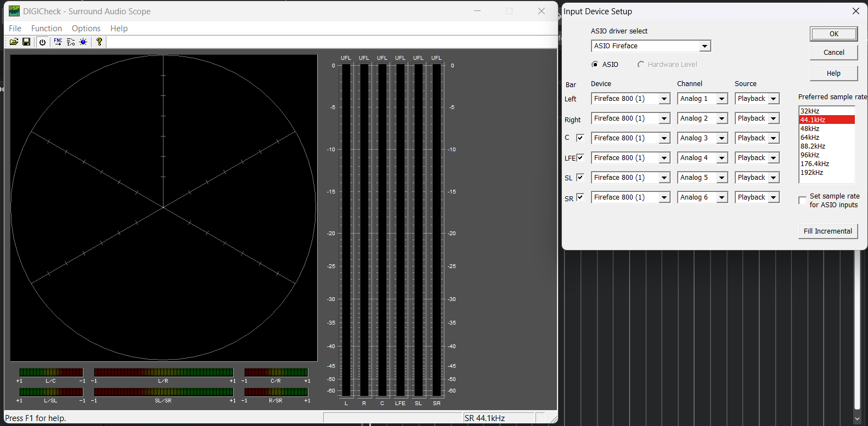Open a workspace with the folder icon
The image size is (868, 426).
click(x=14, y=42)
